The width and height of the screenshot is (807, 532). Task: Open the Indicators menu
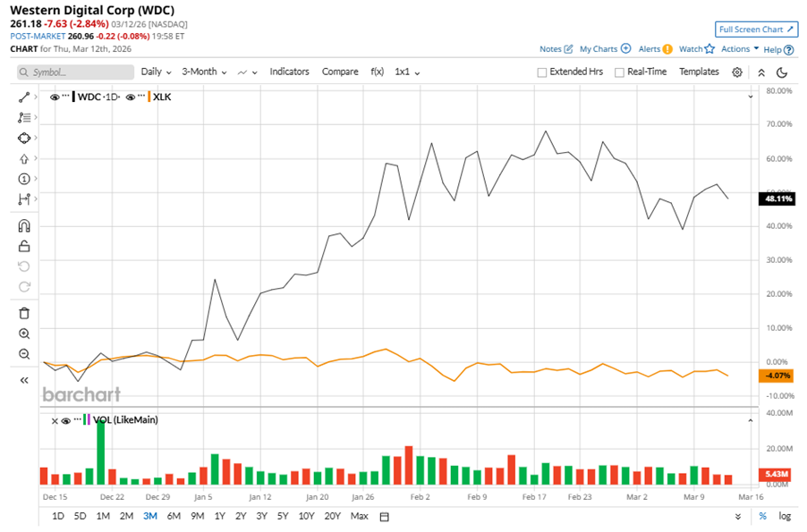point(289,72)
